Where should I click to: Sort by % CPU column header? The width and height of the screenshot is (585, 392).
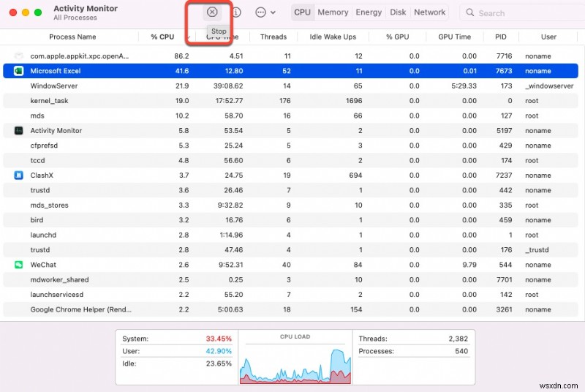click(162, 37)
